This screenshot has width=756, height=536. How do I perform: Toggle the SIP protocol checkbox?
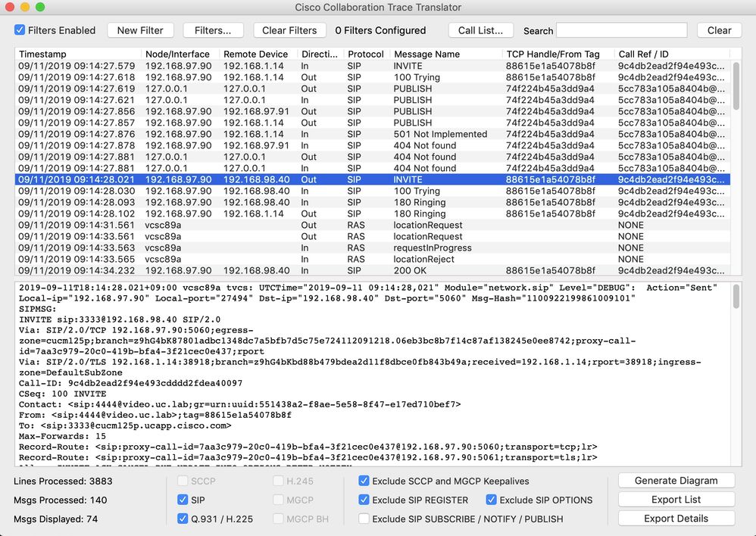pyautogui.click(x=183, y=500)
